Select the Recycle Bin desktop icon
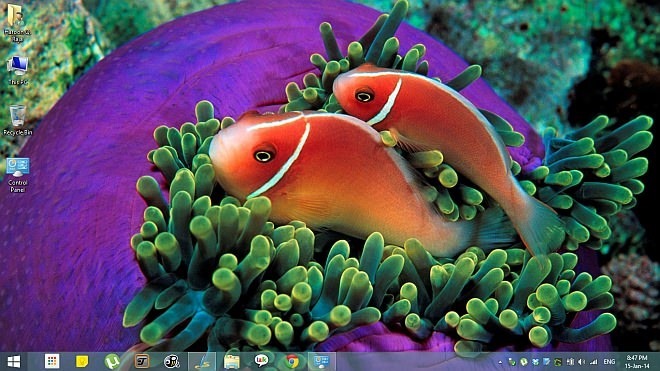The image size is (660, 371). click(x=18, y=120)
